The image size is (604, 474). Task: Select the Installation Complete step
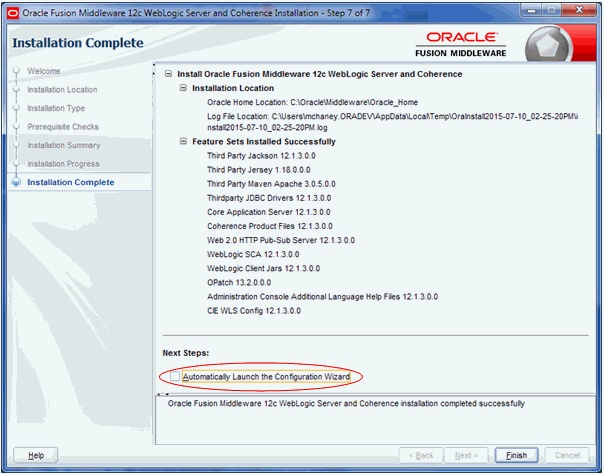70,182
